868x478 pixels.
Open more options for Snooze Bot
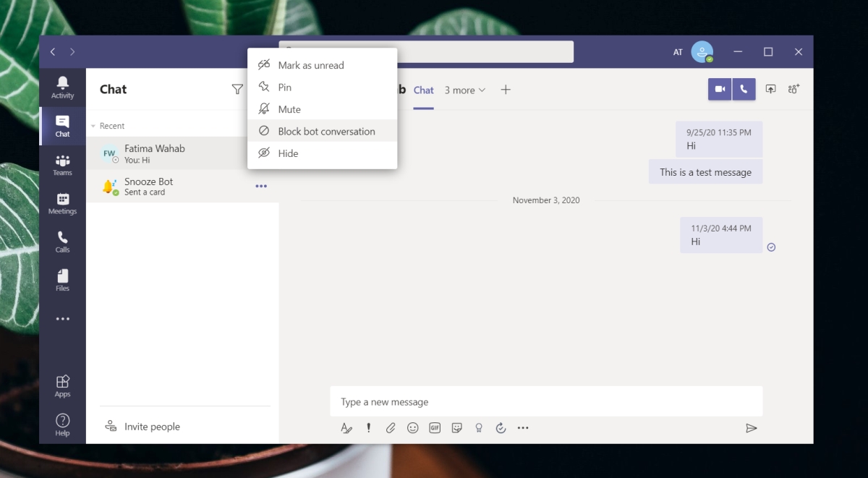[x=261, y=187]
